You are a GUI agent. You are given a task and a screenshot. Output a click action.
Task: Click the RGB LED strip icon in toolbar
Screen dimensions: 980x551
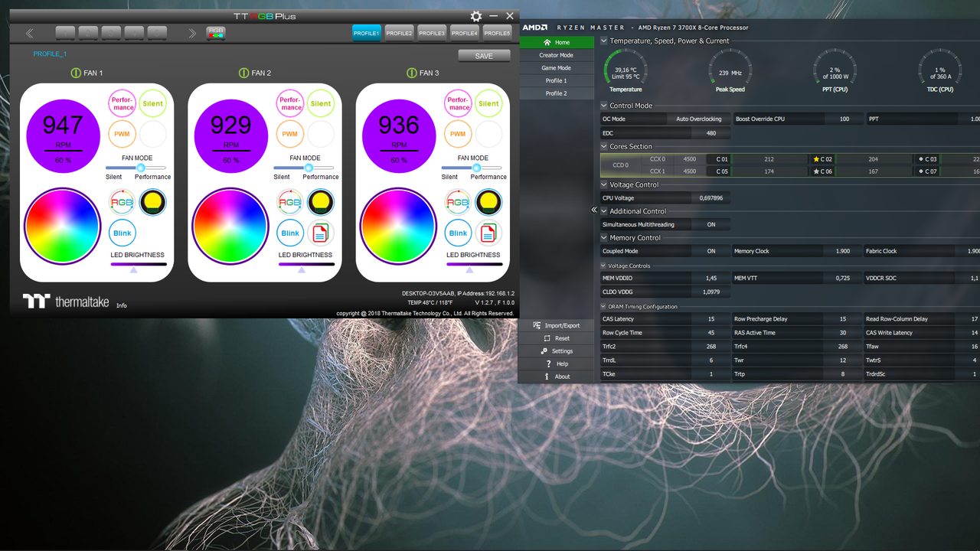[216, 33]
